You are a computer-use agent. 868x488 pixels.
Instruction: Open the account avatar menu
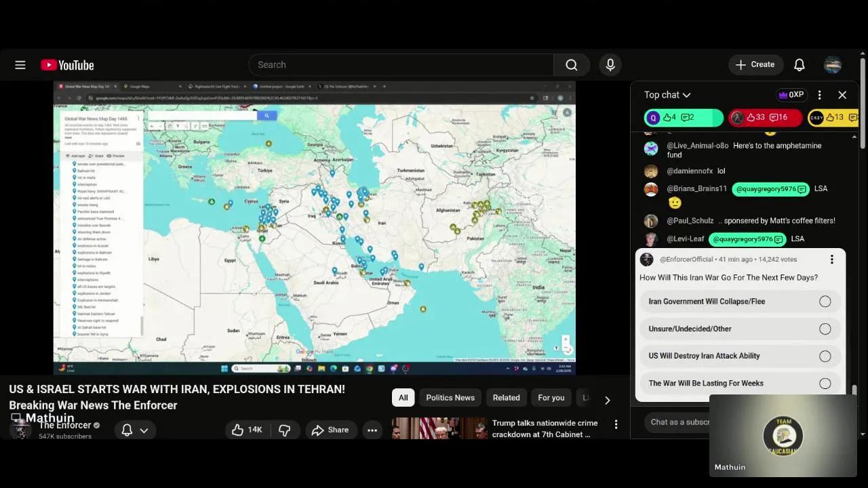click(x=833, y=65)
